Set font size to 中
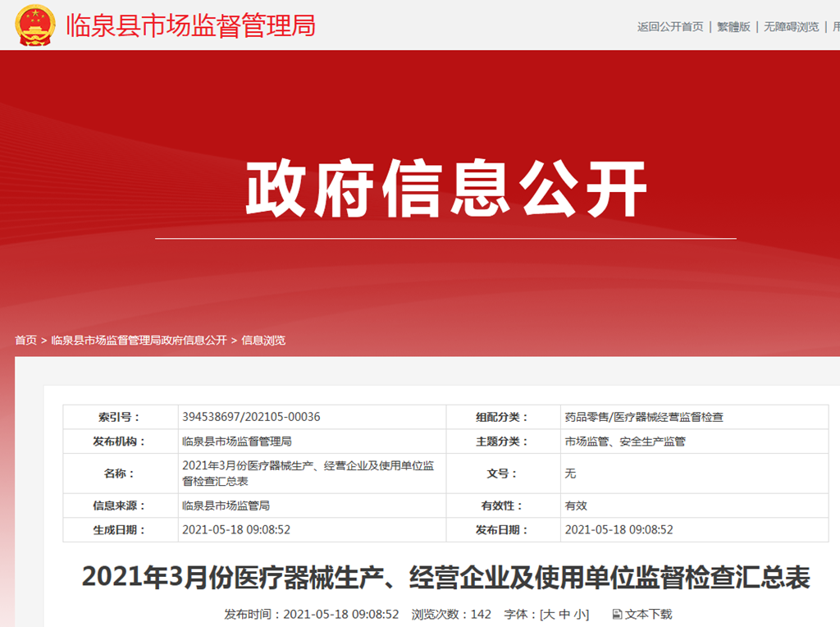 564,614
